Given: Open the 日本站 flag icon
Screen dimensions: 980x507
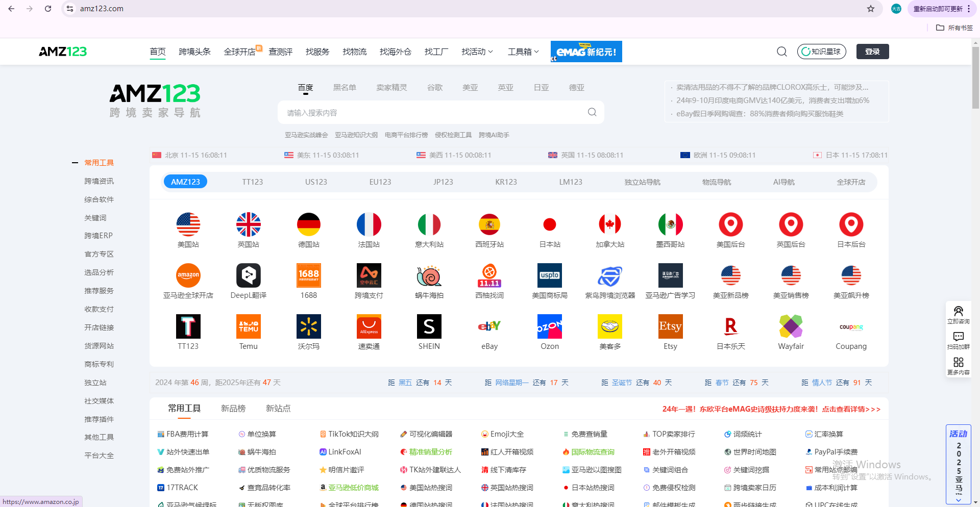Looking at the screenshot, I should [550, 224].
